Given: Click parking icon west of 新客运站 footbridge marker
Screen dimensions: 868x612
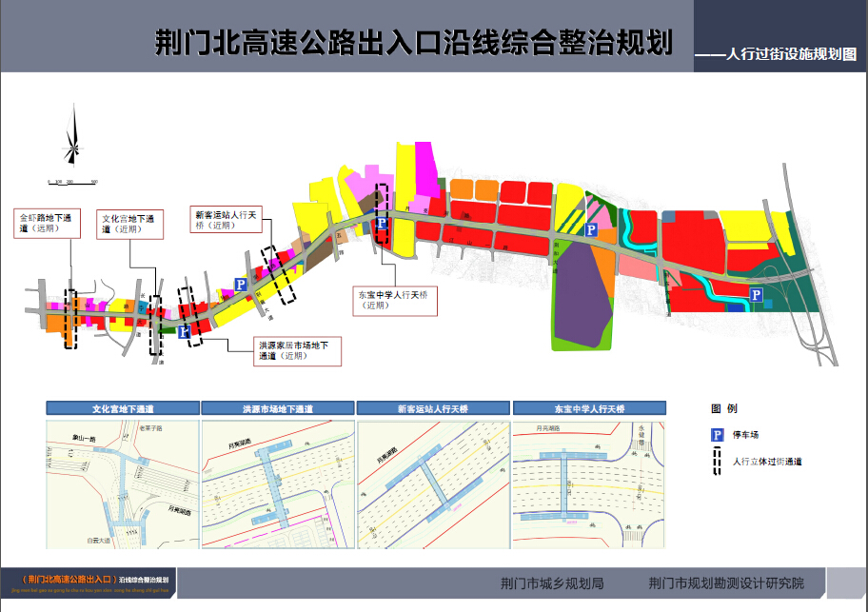Looking at the screenshot, I should [240, 284].
